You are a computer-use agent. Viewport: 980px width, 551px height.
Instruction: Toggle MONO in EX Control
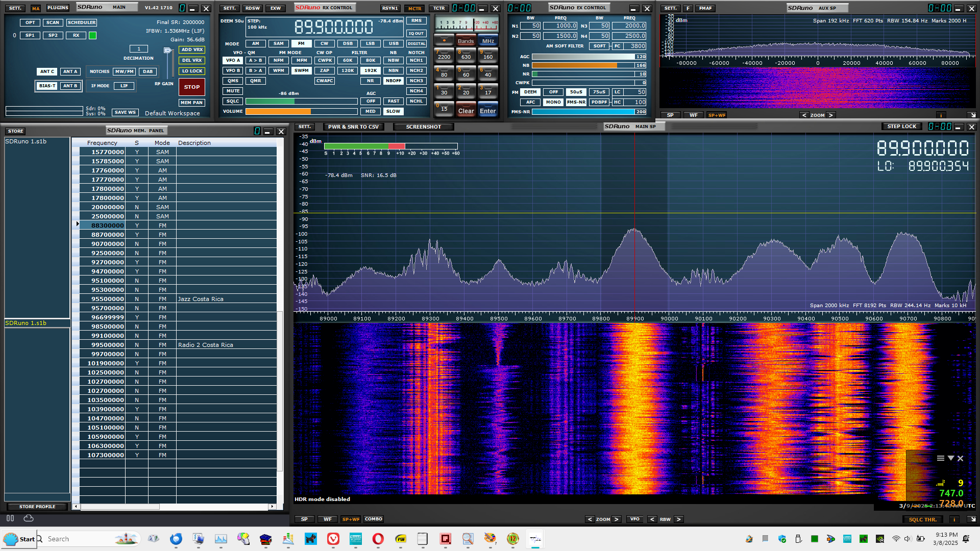pyautogui.click(x=553, y=102)
